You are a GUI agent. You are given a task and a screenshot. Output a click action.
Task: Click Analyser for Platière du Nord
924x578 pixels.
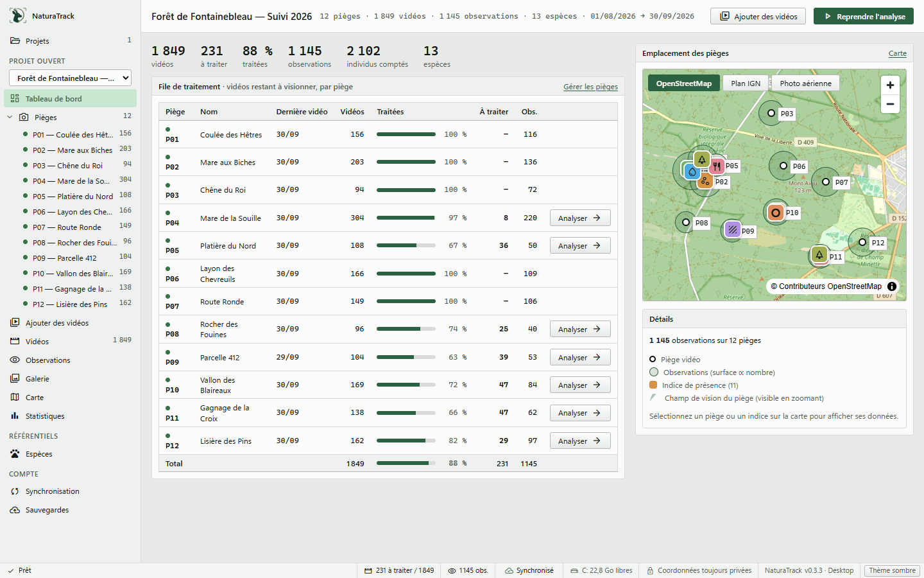tap(580, 246)
